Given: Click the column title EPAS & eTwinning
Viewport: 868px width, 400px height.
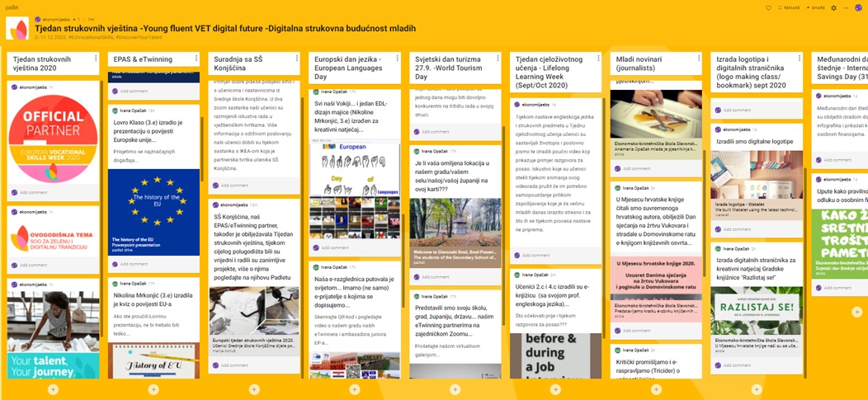Looking at the screenshot, I should [x=143, y=59].
